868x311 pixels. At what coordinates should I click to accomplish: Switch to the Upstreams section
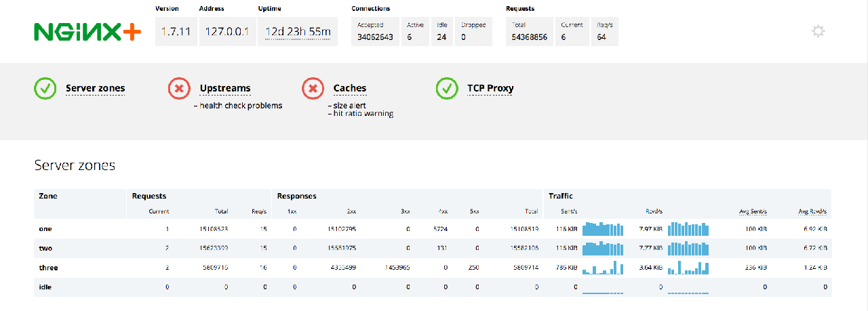[x=224, y=88]
